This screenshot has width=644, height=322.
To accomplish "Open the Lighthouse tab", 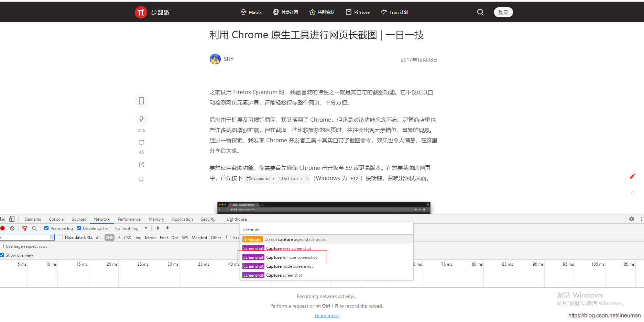I will [x=237, y=219].
